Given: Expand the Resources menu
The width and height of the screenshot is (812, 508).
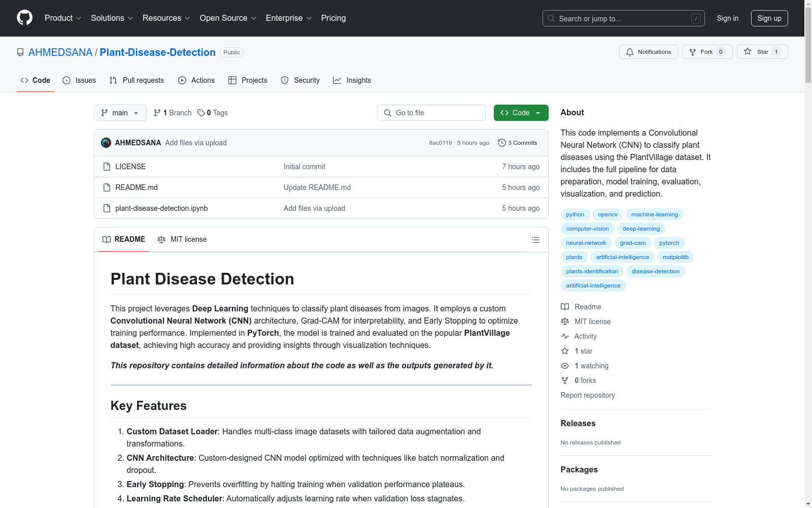Looking at the screenshot, I should tap(166, 18).
